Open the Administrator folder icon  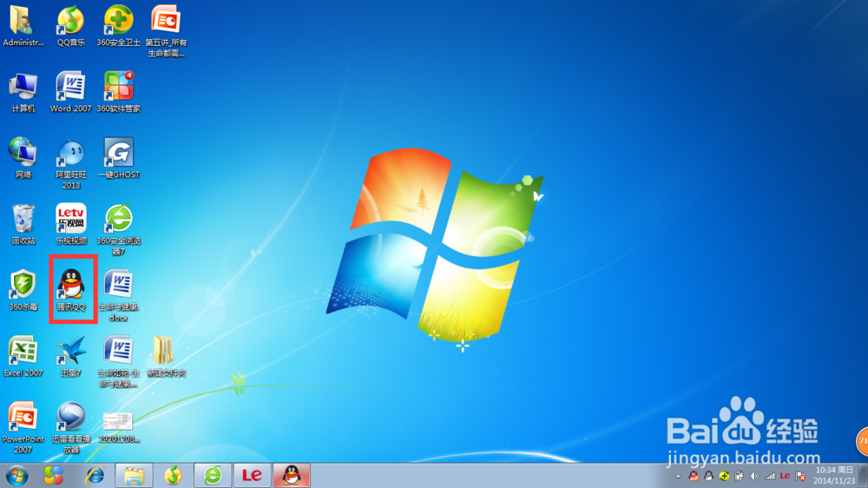pyautogui.click(x=23, y=25)
